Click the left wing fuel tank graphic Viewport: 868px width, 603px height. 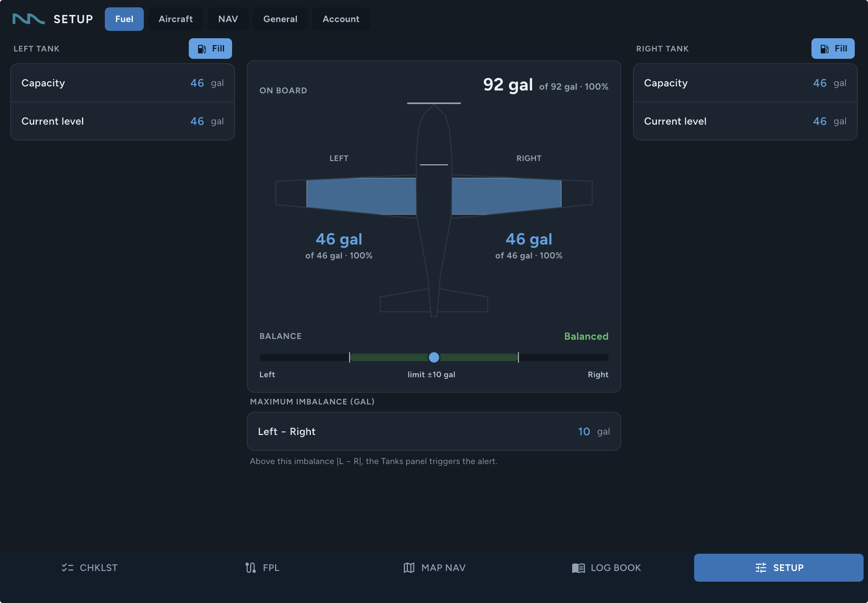coord(361,196)
